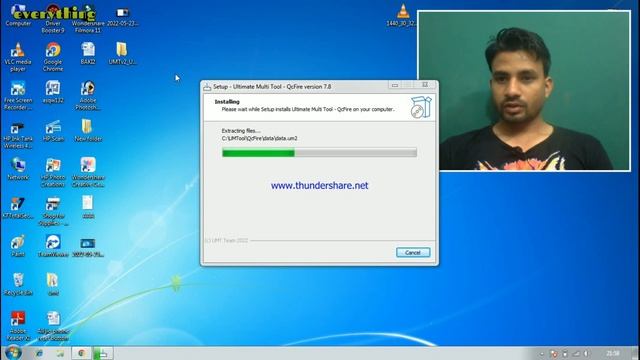
Task: Launch TeamViewer from the desktop
Action: pos(53,246)
